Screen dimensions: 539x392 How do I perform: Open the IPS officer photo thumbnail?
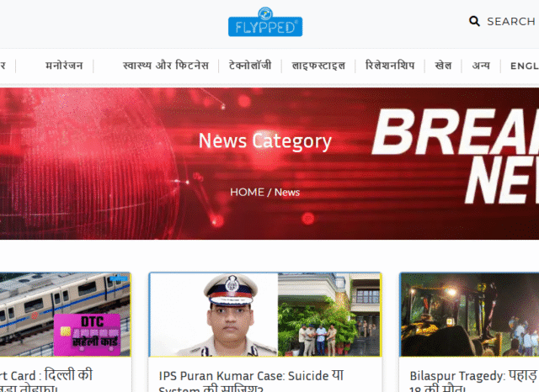click(264, 315)
